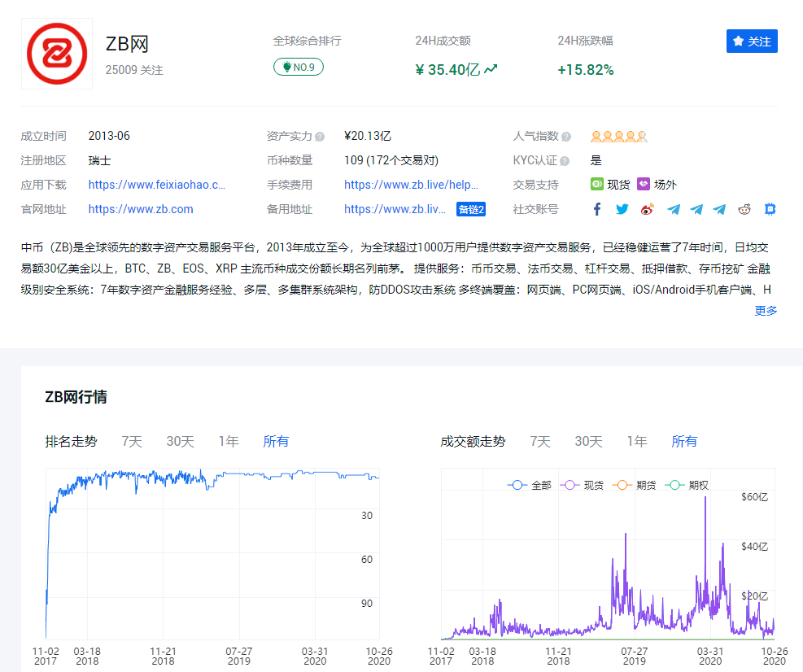Click the blue 关注 follow button
Image resolution: width=803 pixels, height=672 pixels.
[752, 41]
